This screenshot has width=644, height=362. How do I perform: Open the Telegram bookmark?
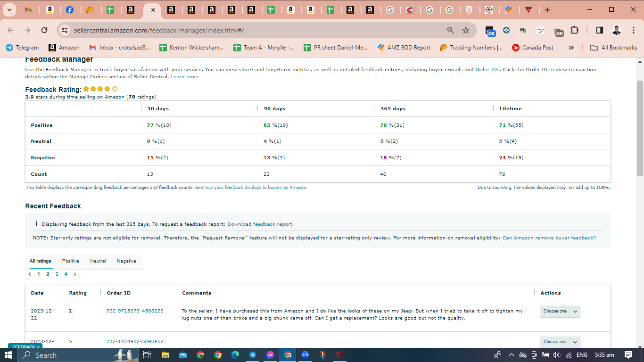[x=22, y=48]
